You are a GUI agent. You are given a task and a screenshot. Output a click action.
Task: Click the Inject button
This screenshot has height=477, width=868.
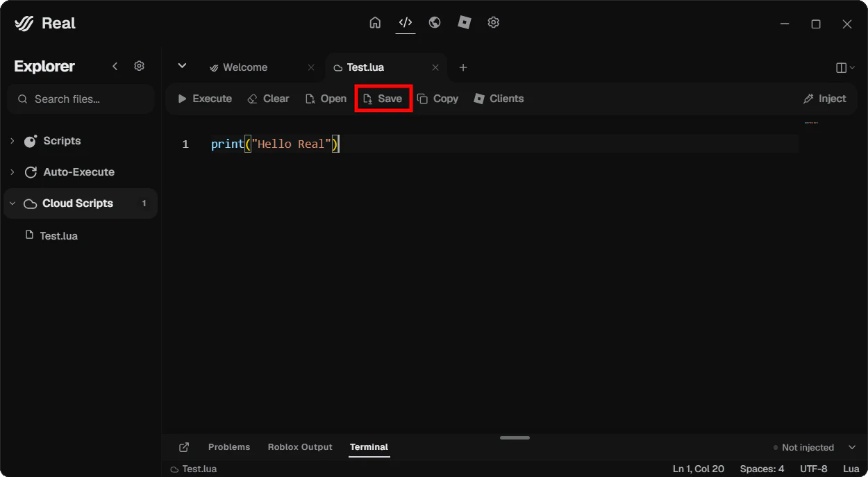825,99
